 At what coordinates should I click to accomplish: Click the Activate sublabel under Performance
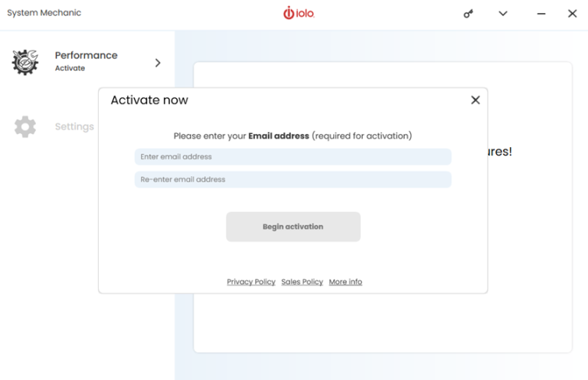click(x=70, y=68)
